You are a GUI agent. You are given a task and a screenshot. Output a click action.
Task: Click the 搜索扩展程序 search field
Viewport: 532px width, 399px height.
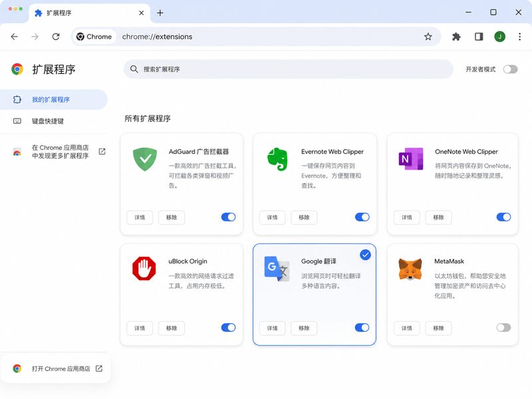[x=289, y=69]
